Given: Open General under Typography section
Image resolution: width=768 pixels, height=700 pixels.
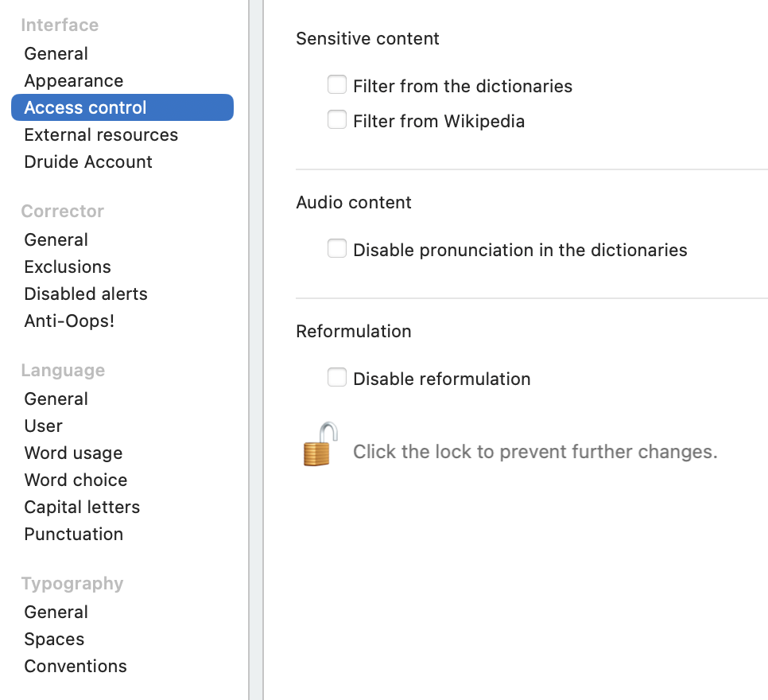Looking at the screenshot, I should click(x=56, y=612).
